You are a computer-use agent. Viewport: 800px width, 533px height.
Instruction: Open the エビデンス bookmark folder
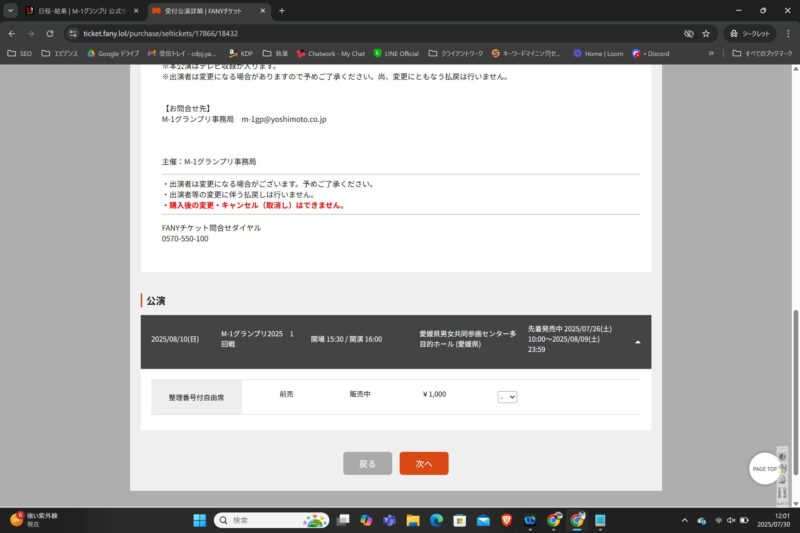pyautogui.click(x=59, y=54)
